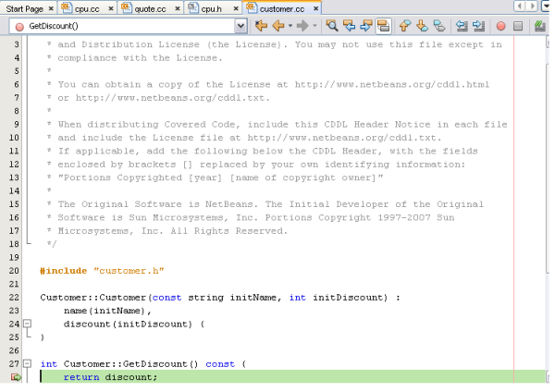555x392 pixels.
Task: Select the customer.cc tab
Action: pyautogui.click(x=282, y=9)
